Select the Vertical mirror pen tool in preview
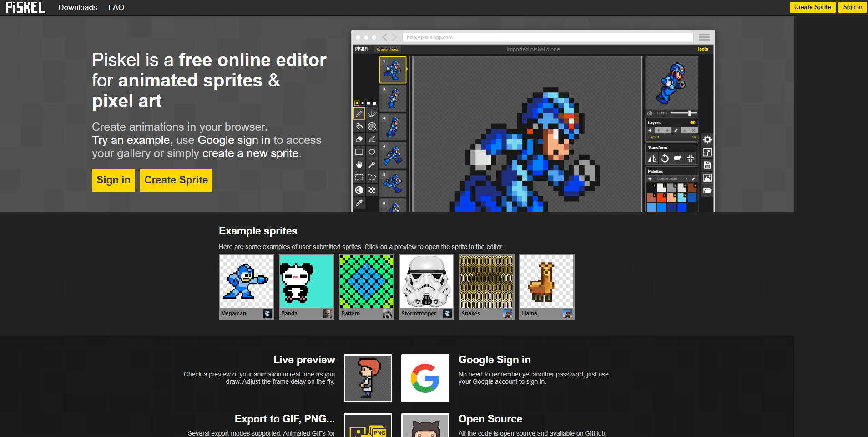 click(x=372, y=114)
